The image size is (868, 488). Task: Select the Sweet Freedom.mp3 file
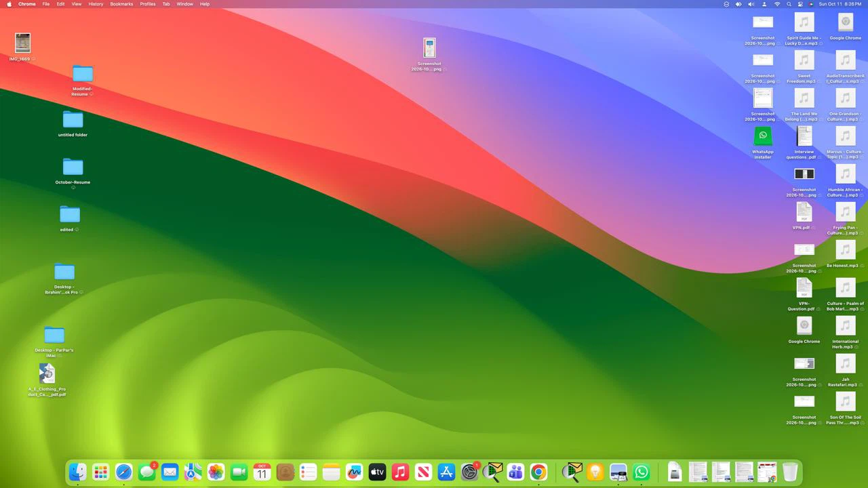click(804, 60)
